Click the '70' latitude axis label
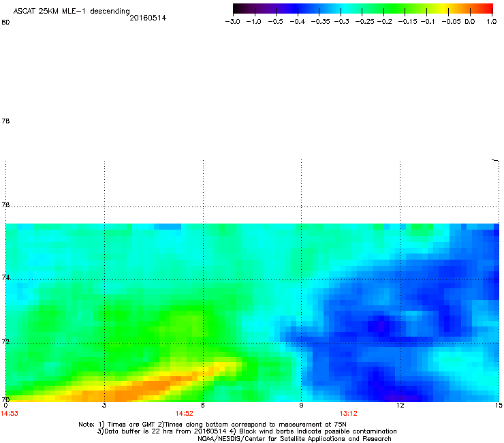Viewport: 504px width, 443px height. [x=5, y=399]
